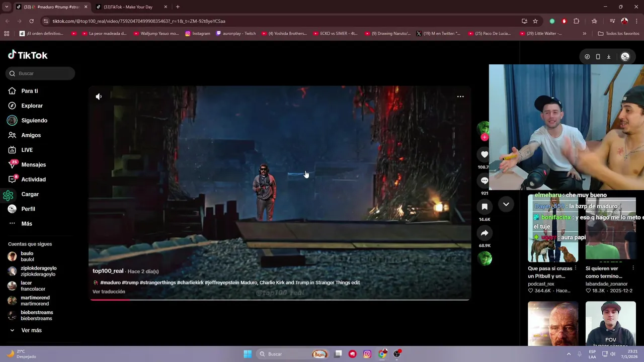
Task: Open Chrome three-dot menu
Action: coord(637,21)
